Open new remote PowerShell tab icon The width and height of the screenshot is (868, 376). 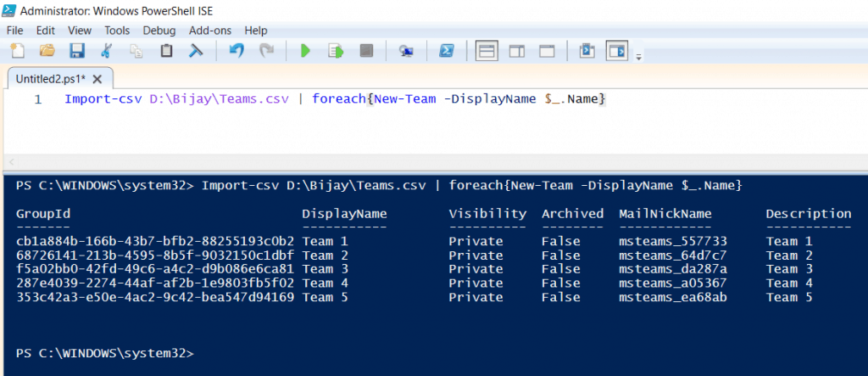(406, 52)
